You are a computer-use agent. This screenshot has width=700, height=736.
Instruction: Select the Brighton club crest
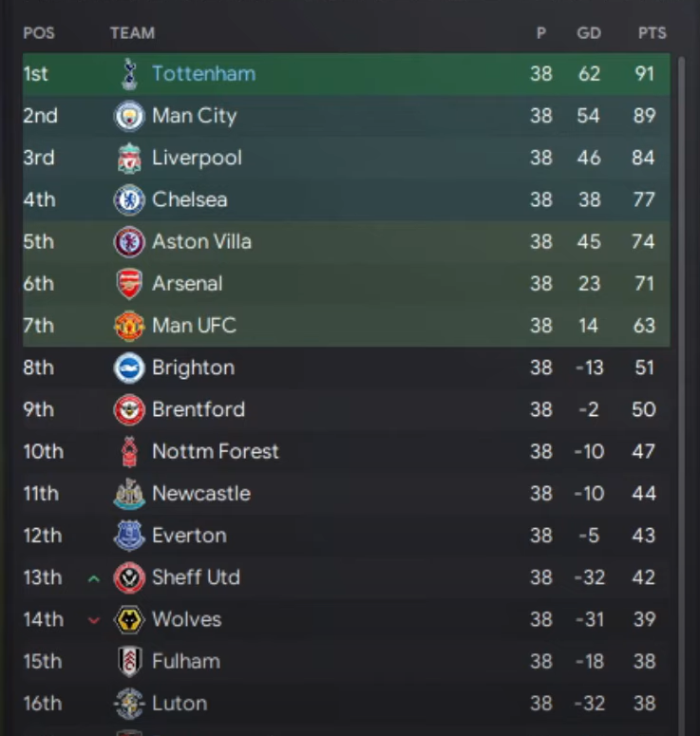pyautogui.click(x=129, y=368)
